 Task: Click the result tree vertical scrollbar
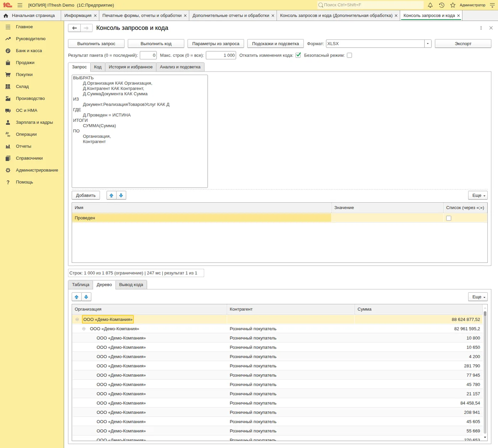[485, 372]
